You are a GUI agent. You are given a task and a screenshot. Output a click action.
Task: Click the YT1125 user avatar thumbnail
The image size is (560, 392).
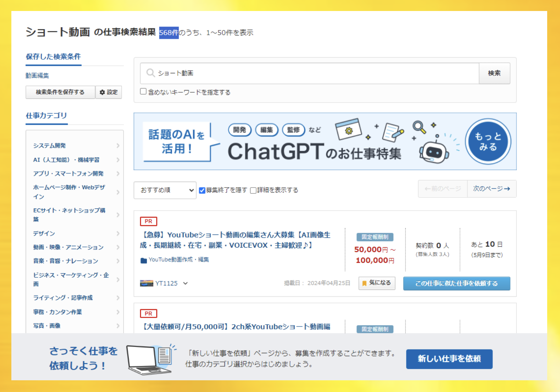(147, 283)
